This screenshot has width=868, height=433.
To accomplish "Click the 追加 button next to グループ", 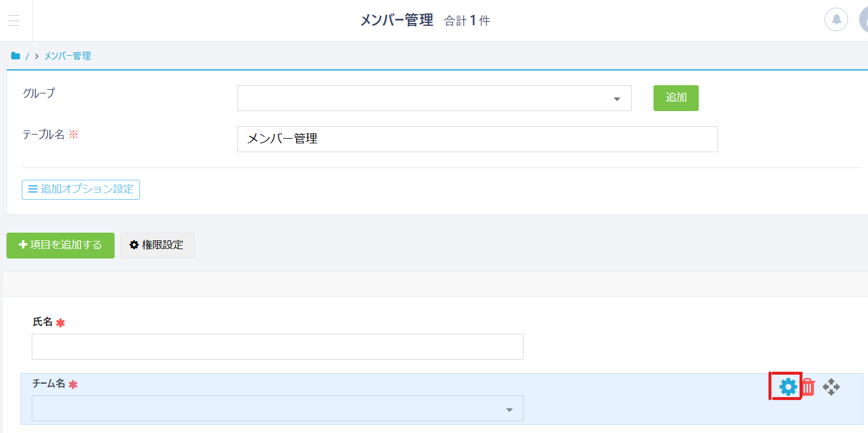I will [676, 98].
